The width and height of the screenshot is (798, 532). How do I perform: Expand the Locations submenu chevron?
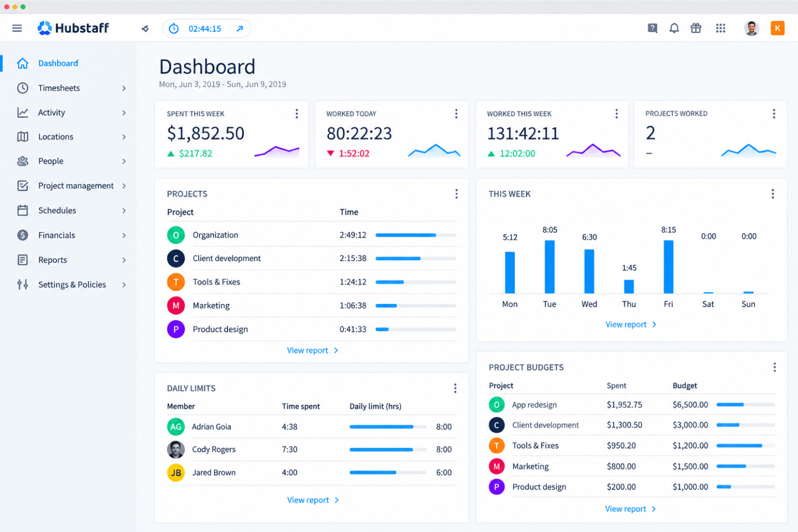click(x=124, y=137)
